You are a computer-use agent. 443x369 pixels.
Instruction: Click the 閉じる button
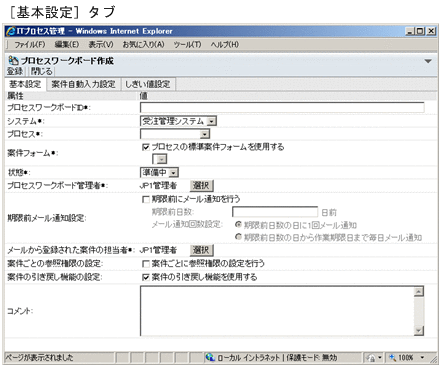[x=41, y=71]
